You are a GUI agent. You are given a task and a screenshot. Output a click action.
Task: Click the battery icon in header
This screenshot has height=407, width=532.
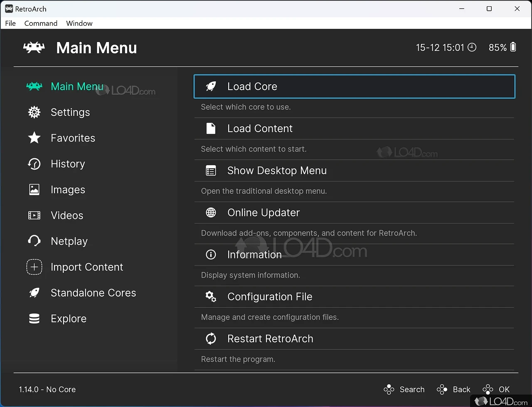click(x=513, y=47)
